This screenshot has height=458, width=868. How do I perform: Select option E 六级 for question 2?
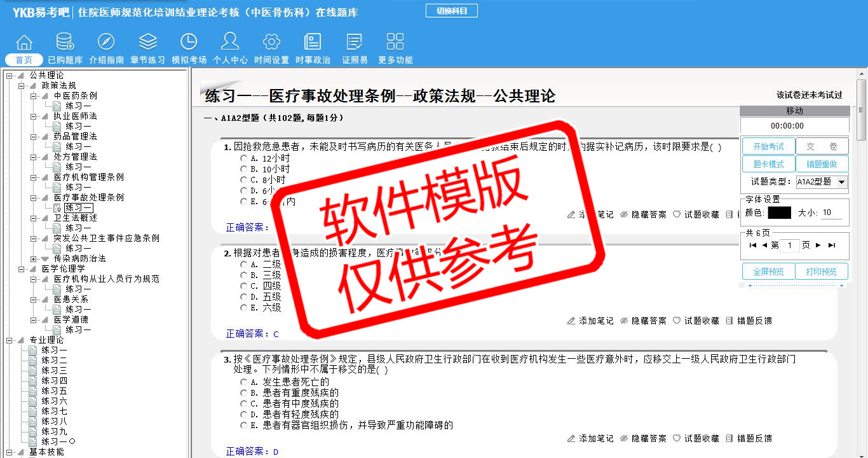point(244,308)
